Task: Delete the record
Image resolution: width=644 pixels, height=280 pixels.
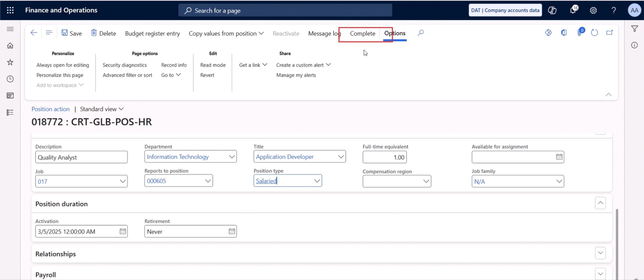Action: point(103,33)
